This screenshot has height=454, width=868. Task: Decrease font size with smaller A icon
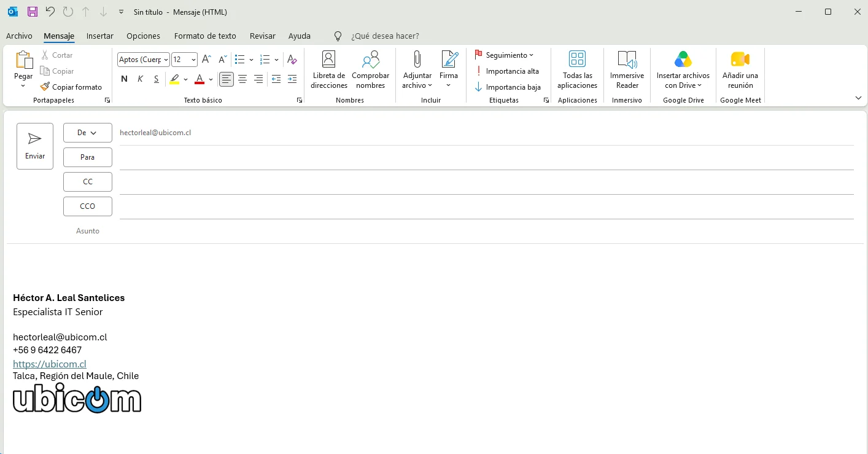coord(223,60)
